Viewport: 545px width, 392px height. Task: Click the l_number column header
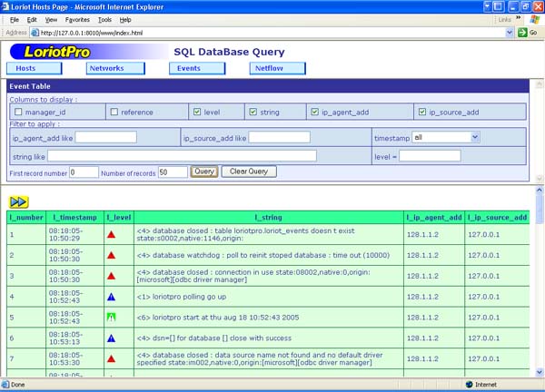(x=26, y=218)
